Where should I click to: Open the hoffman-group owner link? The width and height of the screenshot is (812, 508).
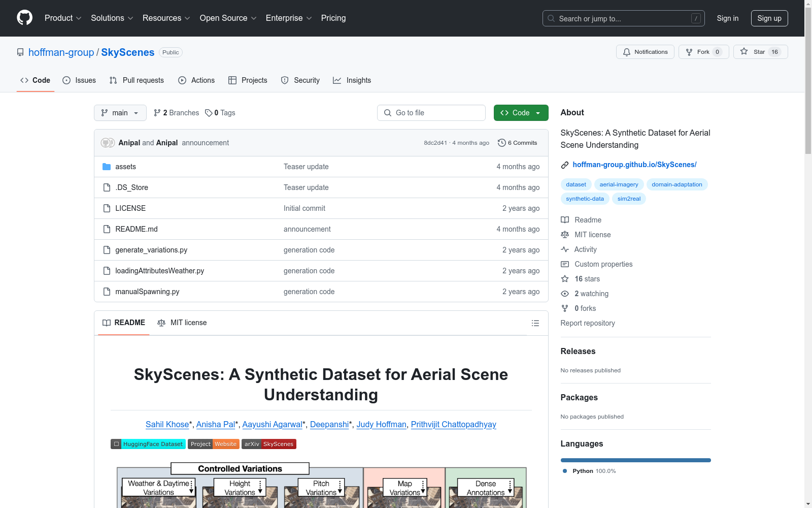[x=61, y=52]
